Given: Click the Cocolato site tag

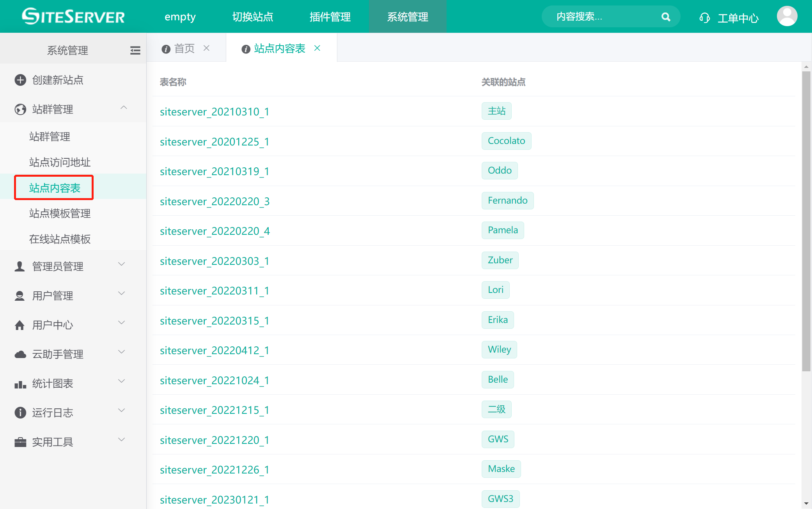Looking at the screenshot, I should pyautogui.click(x=506, y=141).
